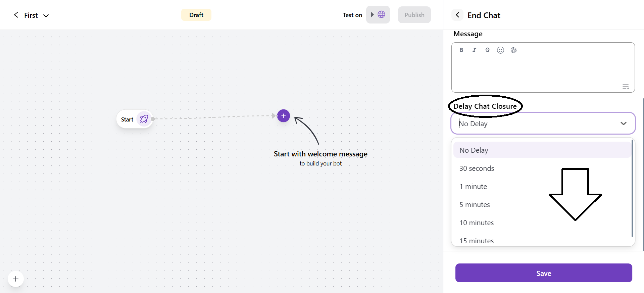This screenshot has height=293, width=644.
Task: Save the End Chat settings
Action: (x=543, y=273)
